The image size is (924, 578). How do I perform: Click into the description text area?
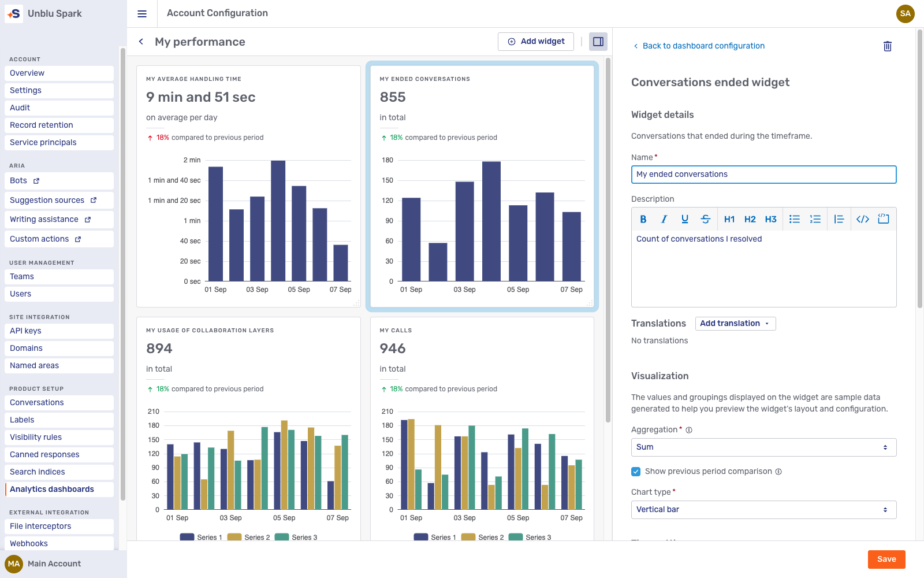pos(763,269)
